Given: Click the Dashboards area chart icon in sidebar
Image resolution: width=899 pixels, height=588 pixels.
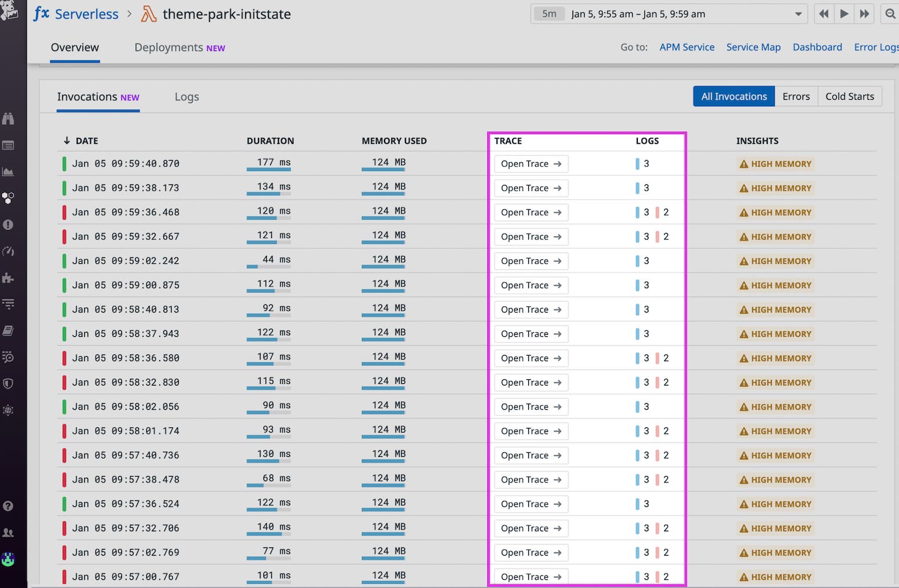Looking at the screenshot, I should pyautogui.click(x=8, y=172).
